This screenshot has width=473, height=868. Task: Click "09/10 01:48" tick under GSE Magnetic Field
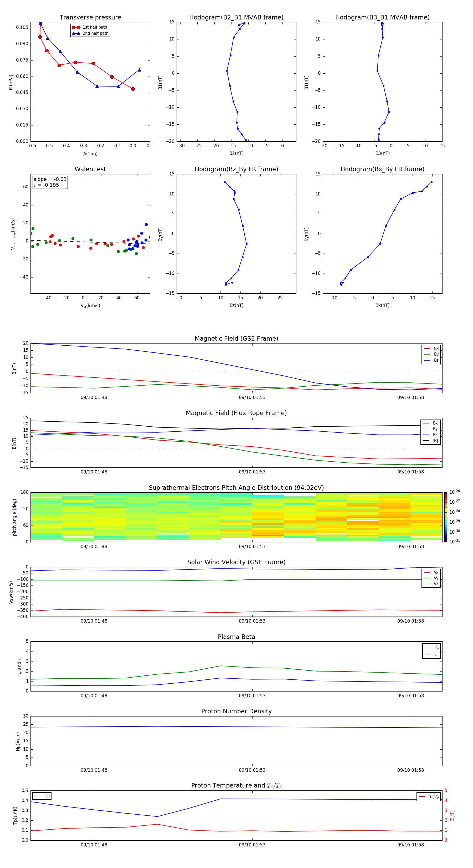pos(94,397)
